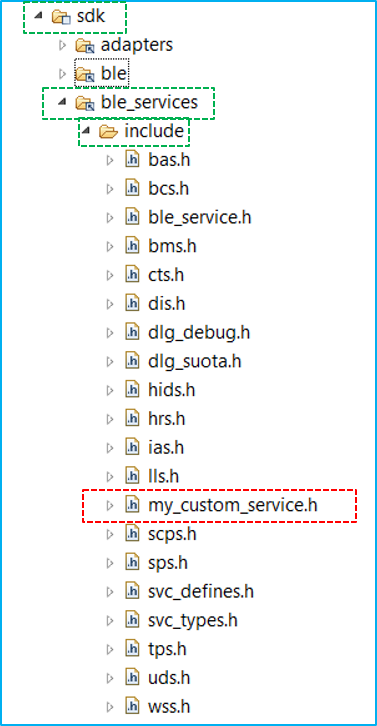This screenshot has width=377, height=726.
Task: Expand the adapters folder
Action: 63,45
